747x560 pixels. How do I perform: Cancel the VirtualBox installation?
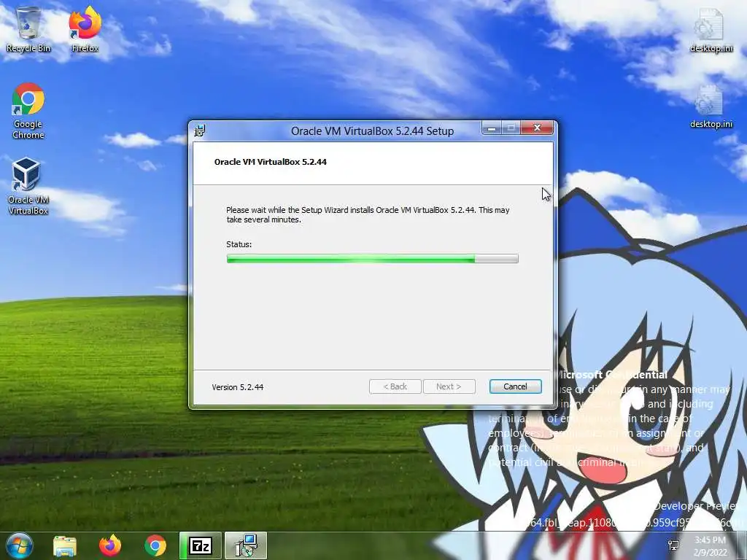(516, 386)
